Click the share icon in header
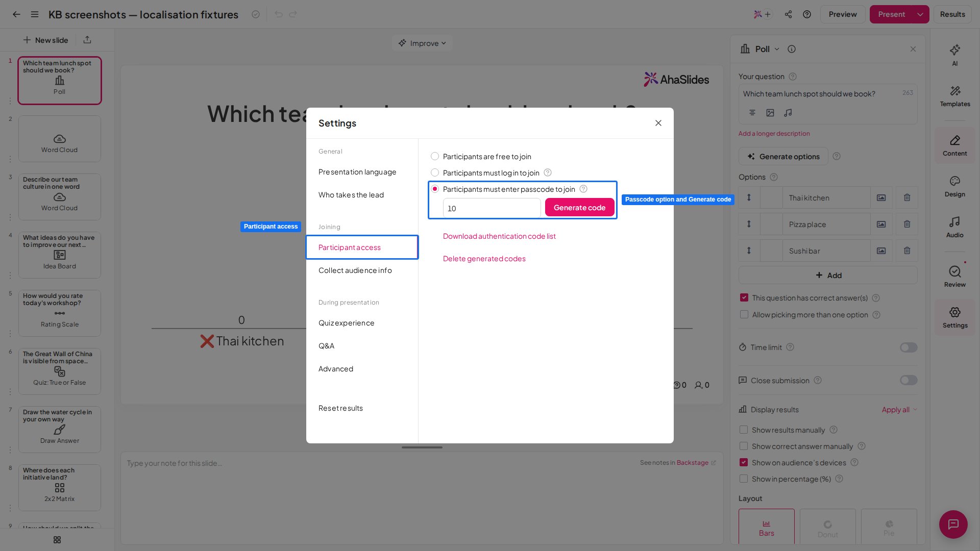The height and width of the screenshot is (551, 980). tap(788, 14)
